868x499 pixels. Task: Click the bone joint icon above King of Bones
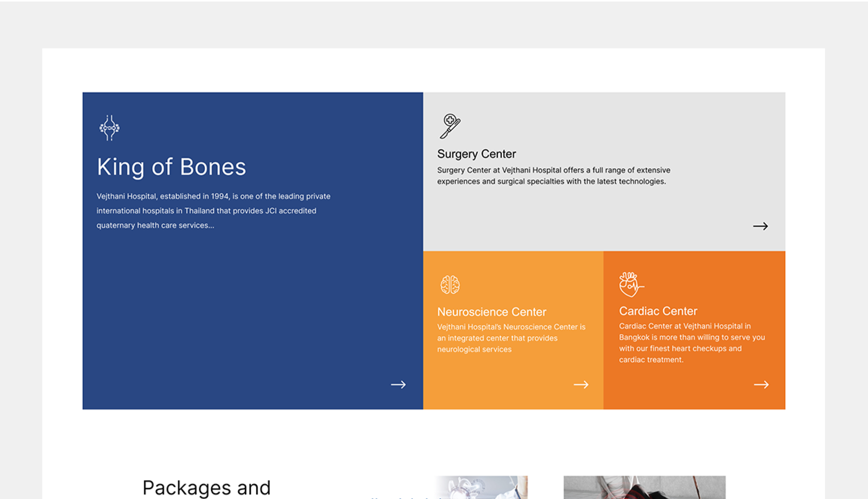(x=109, y=128)
